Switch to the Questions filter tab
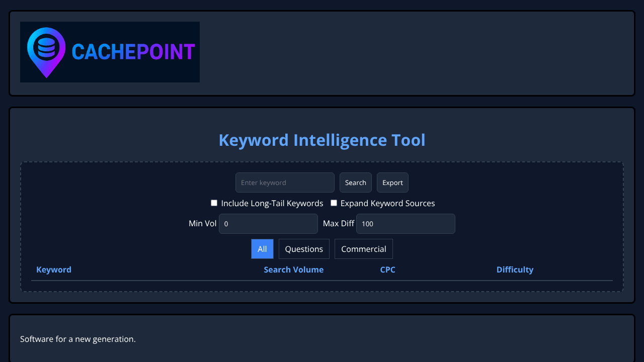Screen dimensions: 644x362 coord(304,249)
